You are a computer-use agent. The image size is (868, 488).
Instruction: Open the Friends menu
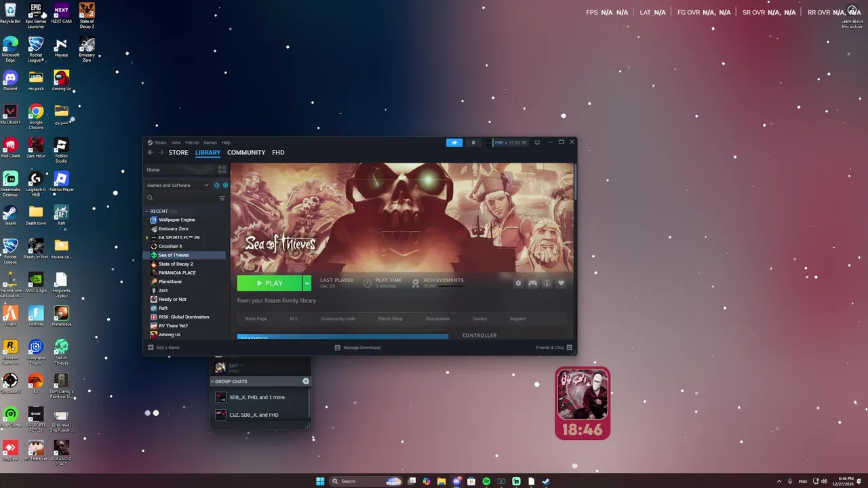192,142
